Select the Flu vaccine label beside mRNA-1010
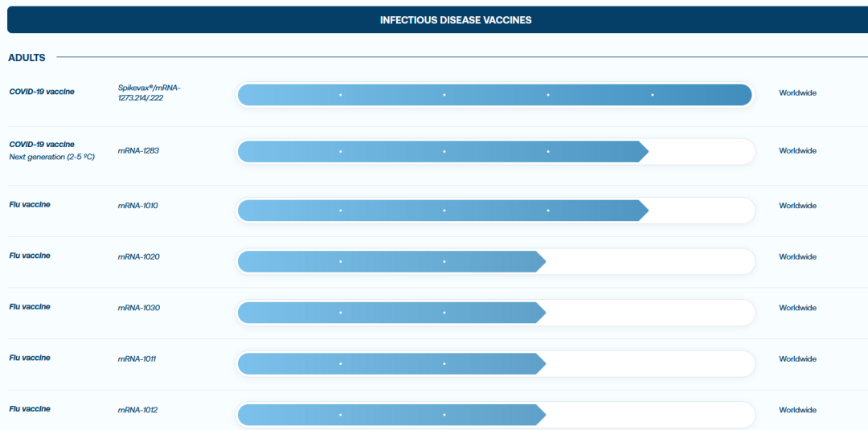This screenshot has width=868, height=430. point(30,205)
